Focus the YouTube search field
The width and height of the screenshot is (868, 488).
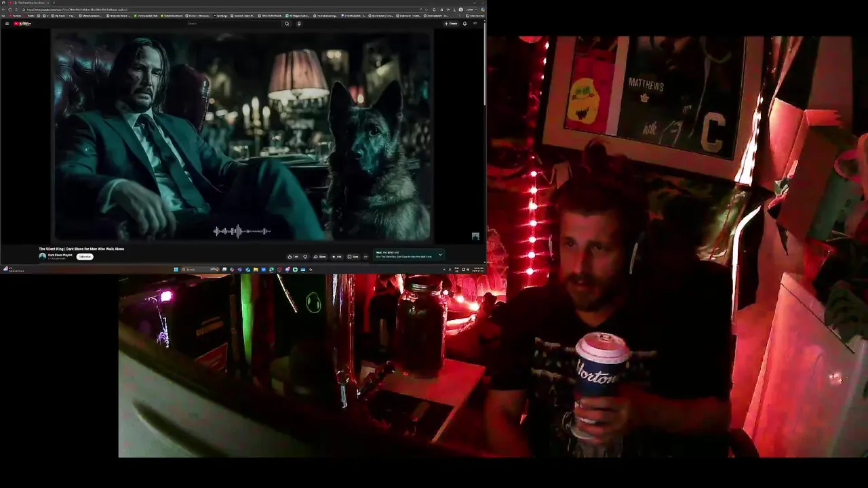(234, 24)
